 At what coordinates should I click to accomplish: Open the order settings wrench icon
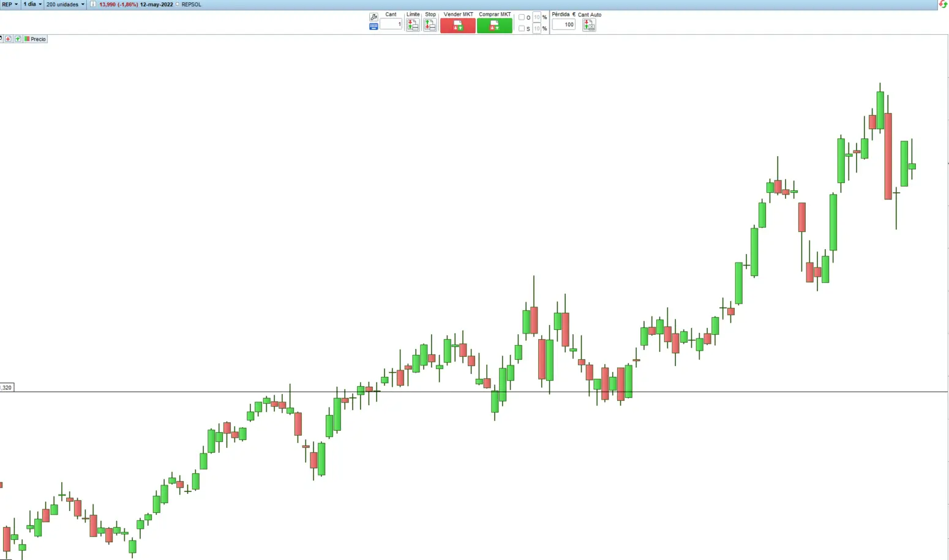[x=373, y=17]
